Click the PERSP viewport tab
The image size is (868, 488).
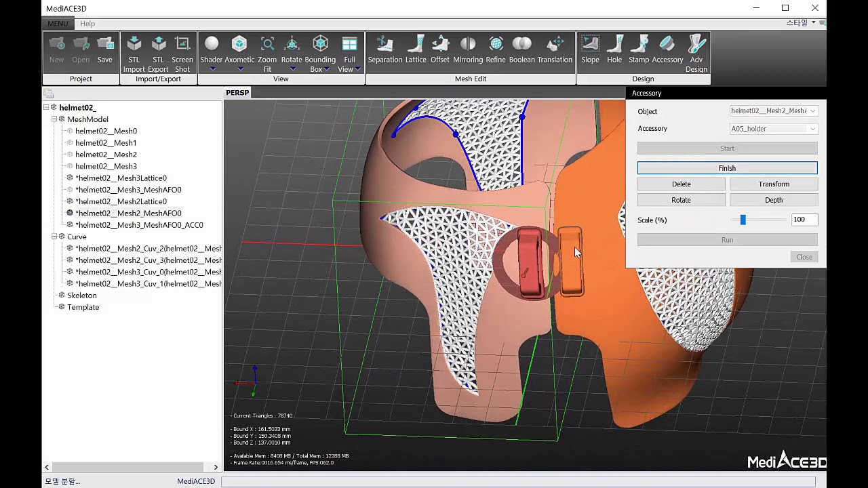237,92
